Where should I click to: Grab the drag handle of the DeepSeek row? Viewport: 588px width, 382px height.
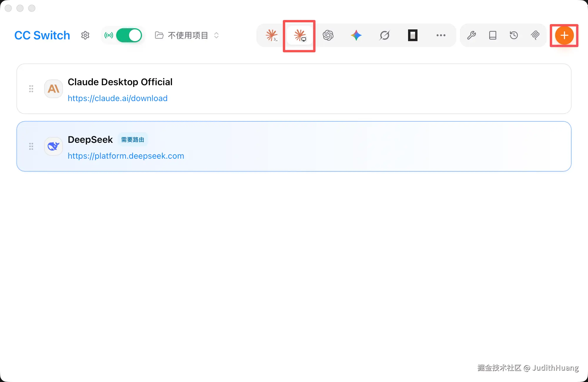click(x=31, y=146)
